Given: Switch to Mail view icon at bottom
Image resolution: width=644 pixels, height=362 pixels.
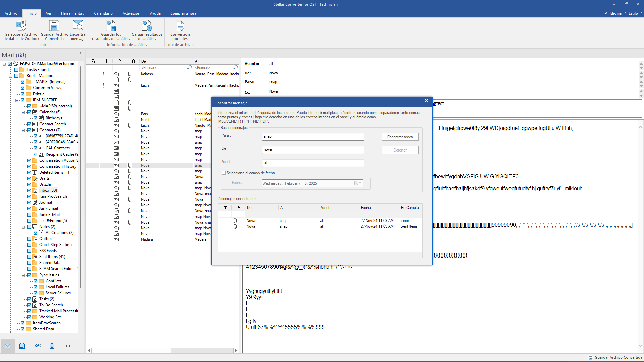Looking at the screenshot, I should point(7,346).
